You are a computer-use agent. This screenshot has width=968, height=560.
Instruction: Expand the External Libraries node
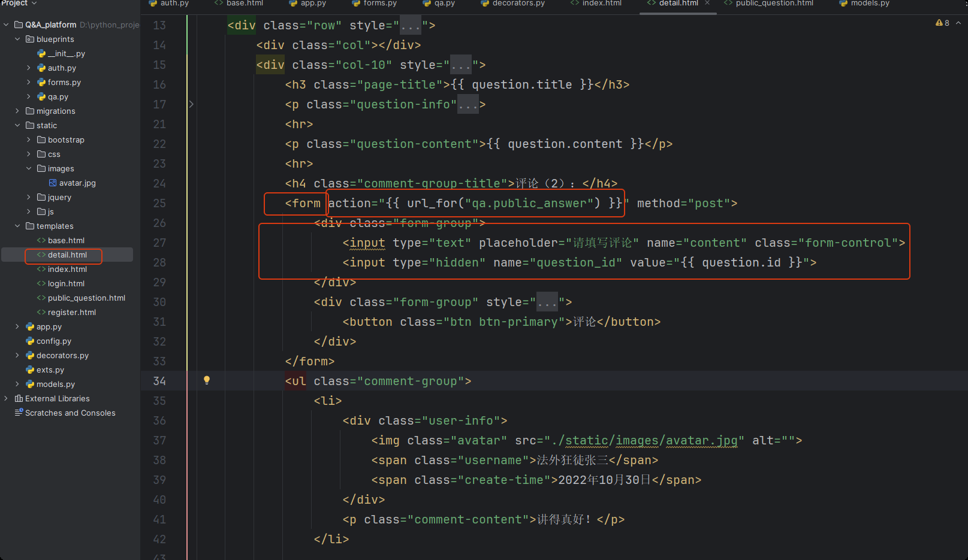click(x=6, y=398)
